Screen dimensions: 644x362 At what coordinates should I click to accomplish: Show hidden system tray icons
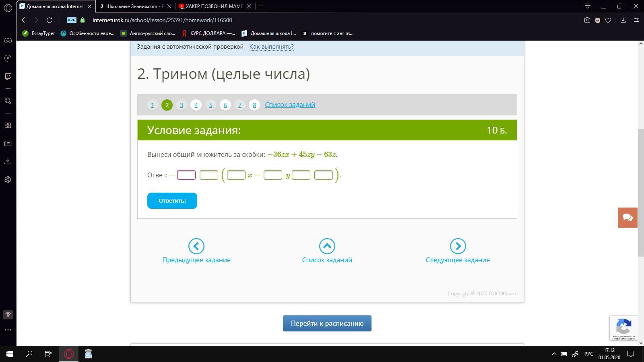pyautogui.click(x=554, y=354)
